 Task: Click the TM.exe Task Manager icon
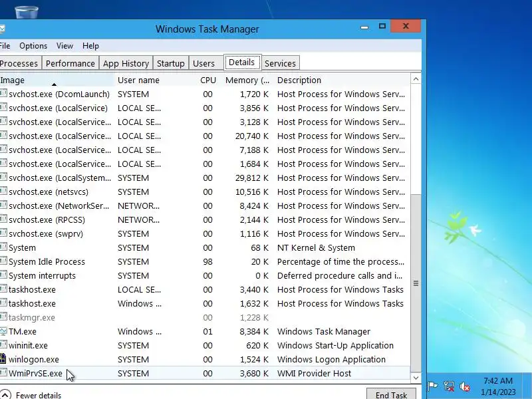tap(3, 331)
